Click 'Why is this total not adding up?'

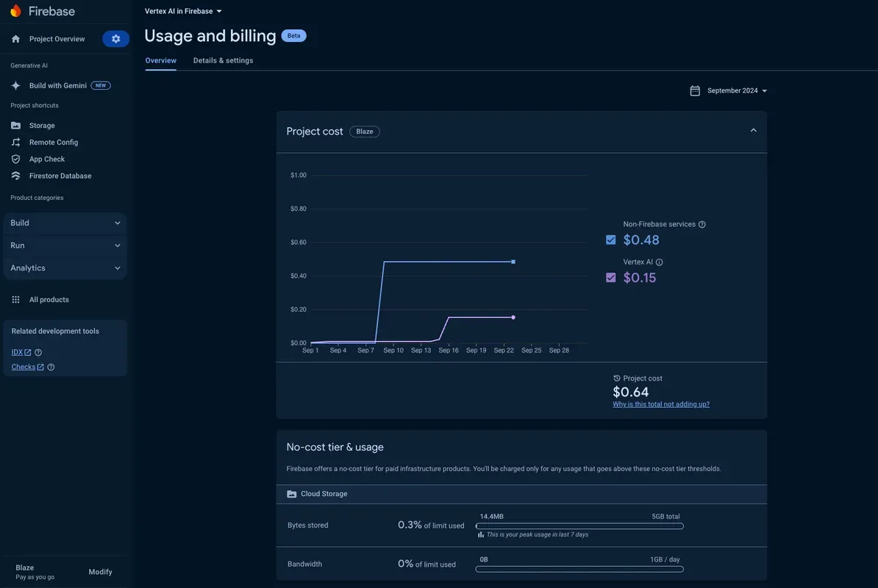tap(661, 404)
